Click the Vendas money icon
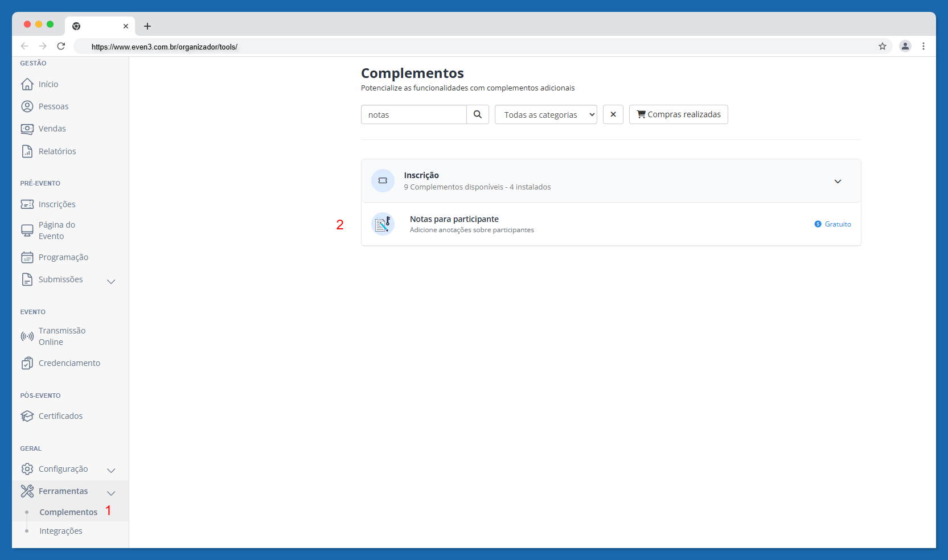The width and height of the screenshot is (948, 560). (x=27, y=129)
